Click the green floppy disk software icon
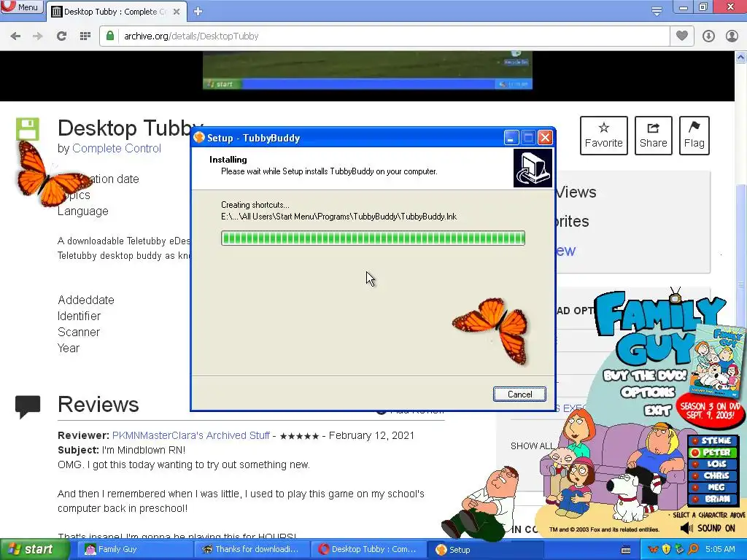 point(28,128)
